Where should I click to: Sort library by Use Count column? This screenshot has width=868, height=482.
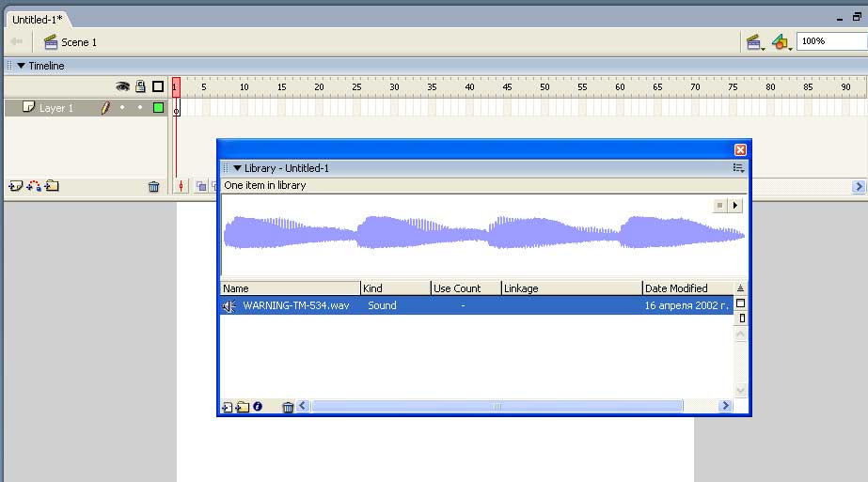click(466, 288)
